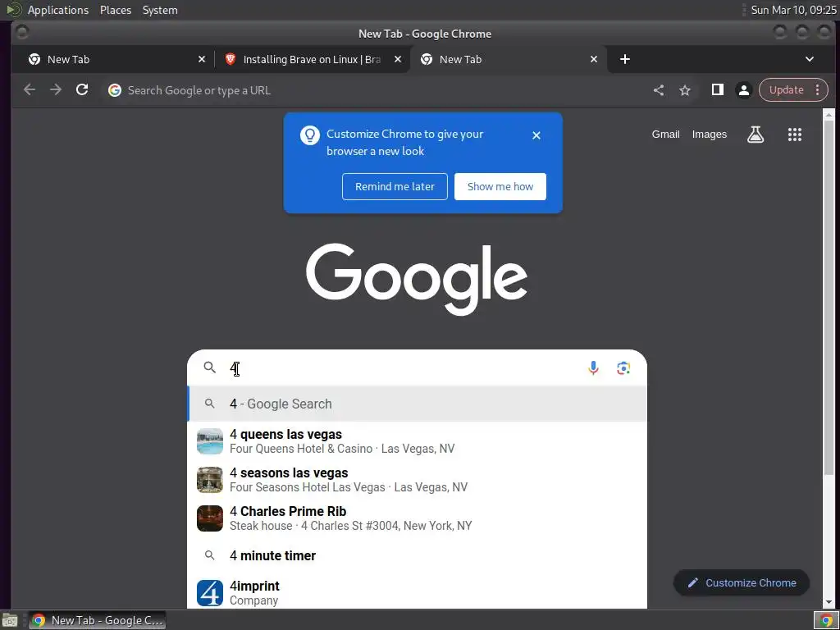Screen dimensions: 840x630
Task: Click the Update button
Action: [x=786, y=90]
